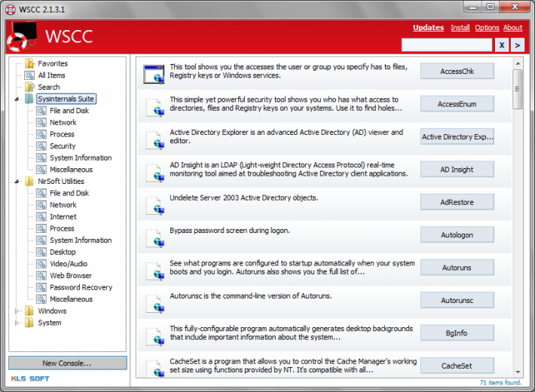
Task: Click the AccessChk tool icon
Action: pyautogui.click(x=154, y=74)
